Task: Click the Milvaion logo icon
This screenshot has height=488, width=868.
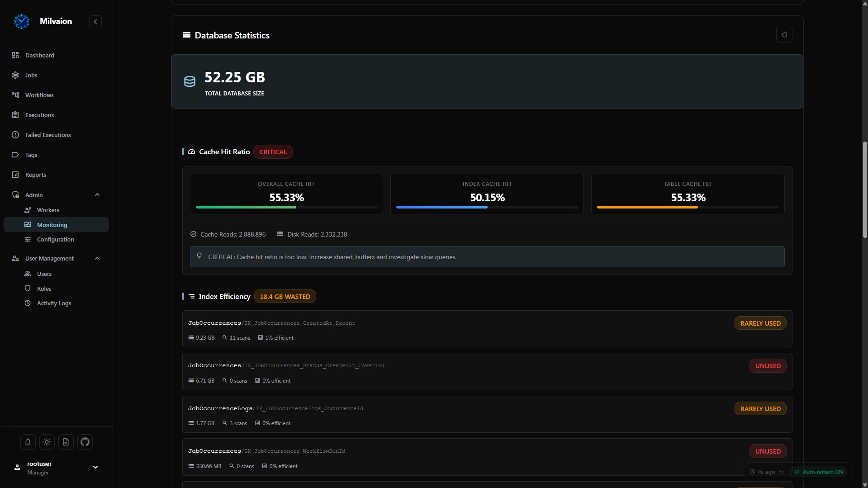Action: 21,21
